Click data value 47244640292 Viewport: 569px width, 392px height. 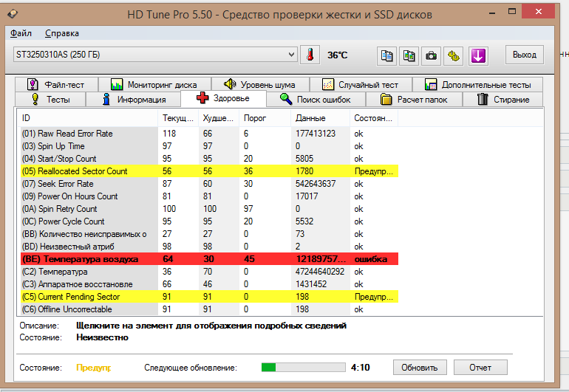coord(320,272)
